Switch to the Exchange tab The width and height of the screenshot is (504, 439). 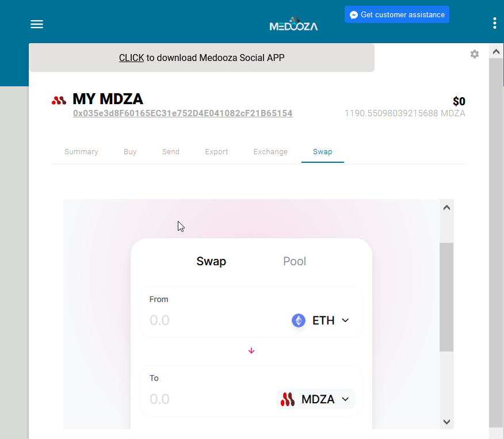[270, 152]
